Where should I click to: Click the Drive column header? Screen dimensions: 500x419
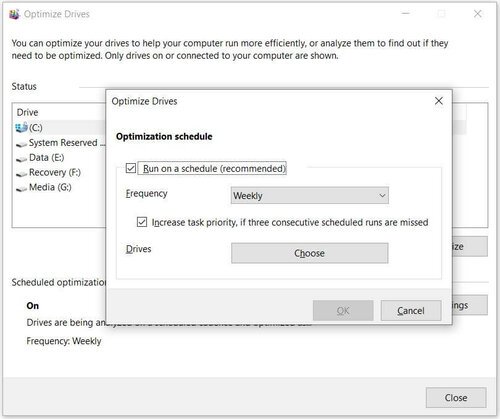[27, 112]
